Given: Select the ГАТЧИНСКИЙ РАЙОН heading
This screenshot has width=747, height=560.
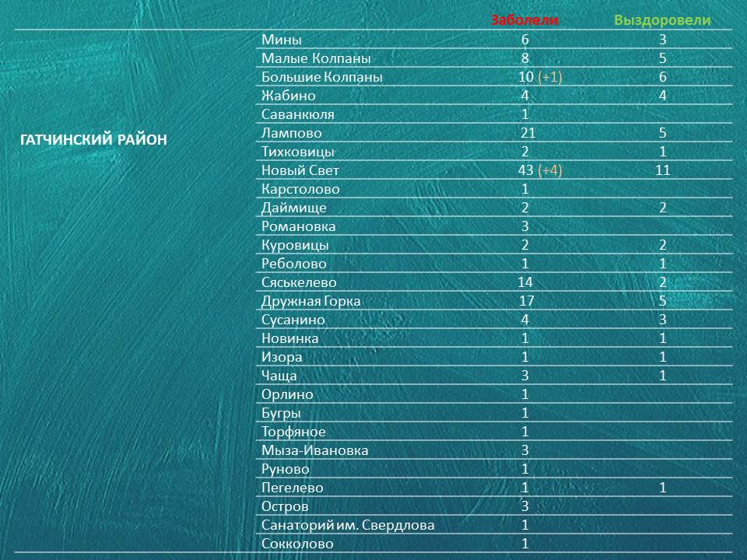Looking at the screenshot, I should pos(94,139).
